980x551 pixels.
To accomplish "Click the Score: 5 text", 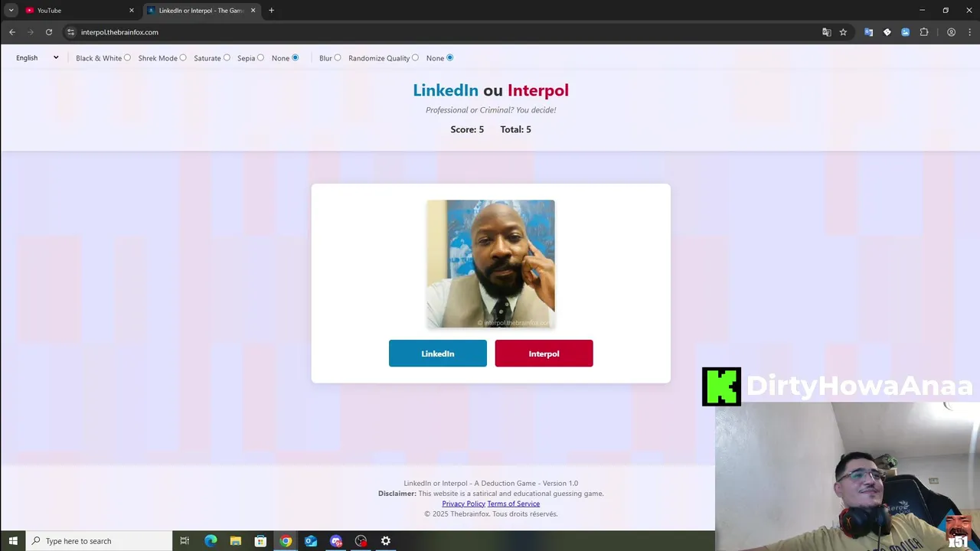I will pyautogui.click(x=467, y=129).
